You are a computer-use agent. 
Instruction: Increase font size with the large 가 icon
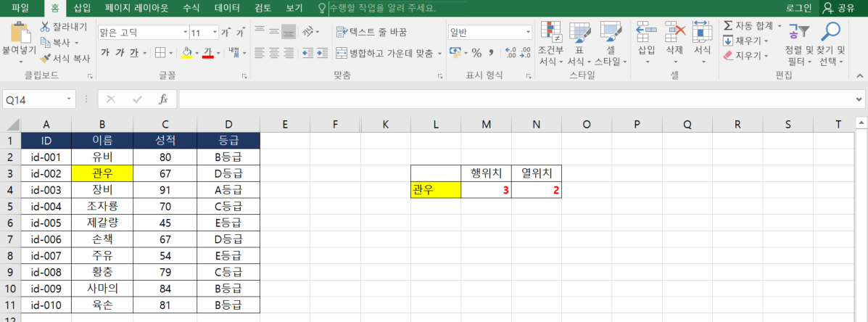(x=226, y=33)
